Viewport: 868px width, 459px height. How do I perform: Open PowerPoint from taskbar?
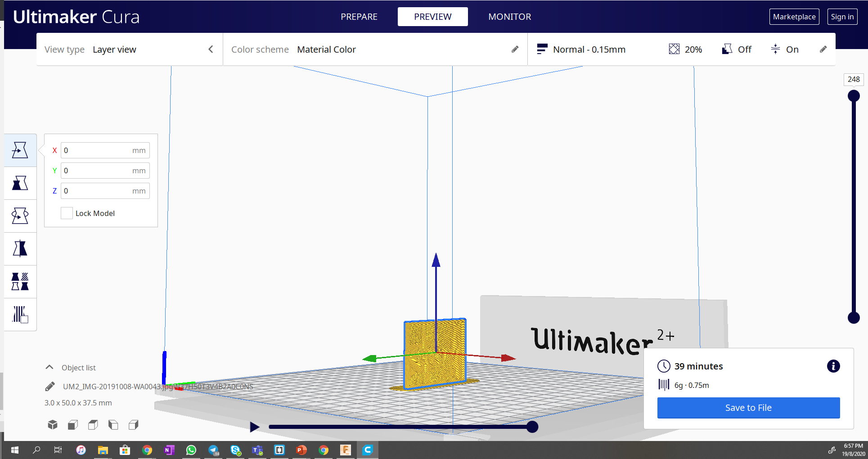tap(301, 450)
